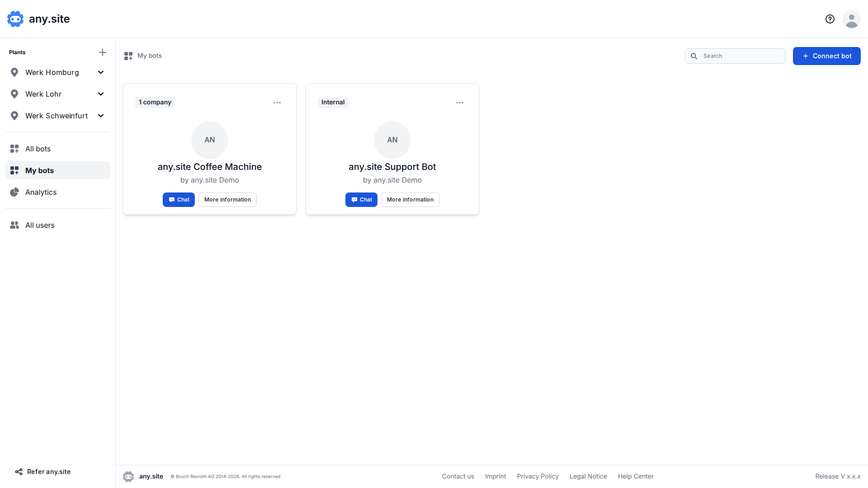Screen dimensions: 868x488
Task: Expand the Werk Schweinfurt chevron
Action: pos(101,116)
